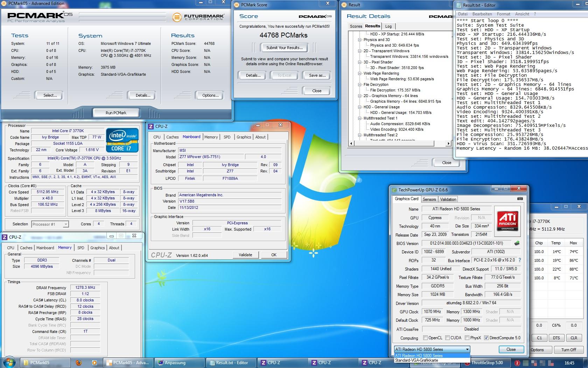Image resolution: width=588 pixels, height=368 pixels.
Task: Open the Windows Start menu orb
Action: (9, 362)
